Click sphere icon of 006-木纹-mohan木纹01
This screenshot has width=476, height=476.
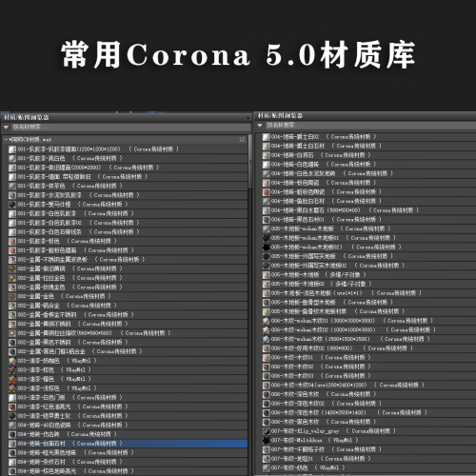point(267,321)
